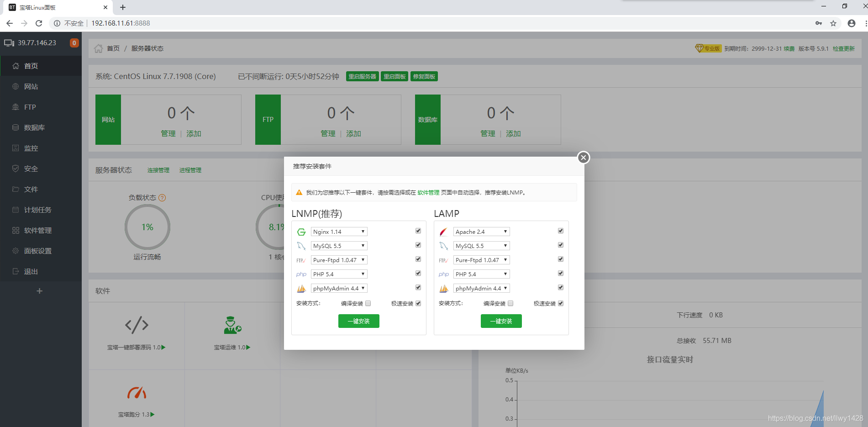Open Apache 2.4 version dropdown
868x427 pixels.
[482, 232]
